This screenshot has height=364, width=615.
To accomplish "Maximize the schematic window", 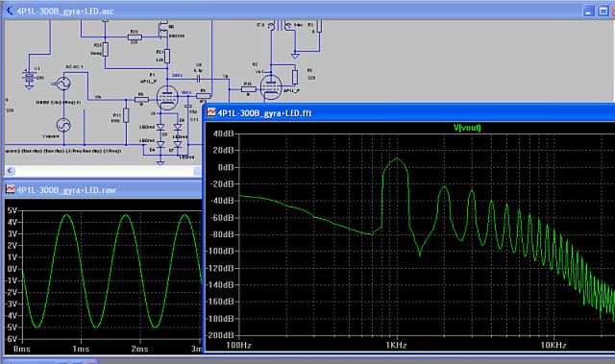I will pyautogui.click(x=603, y=11).
